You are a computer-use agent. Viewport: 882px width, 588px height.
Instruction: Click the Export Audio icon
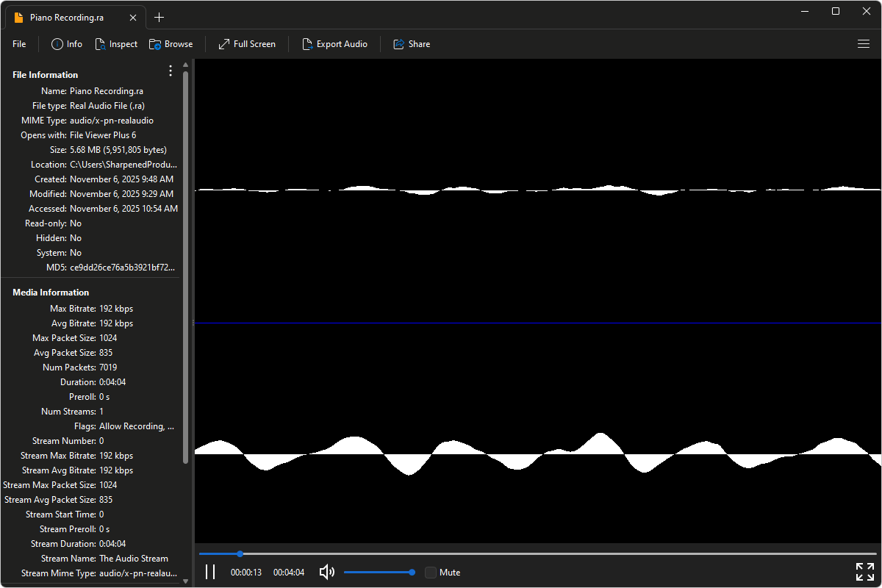[x=307, y=44]
